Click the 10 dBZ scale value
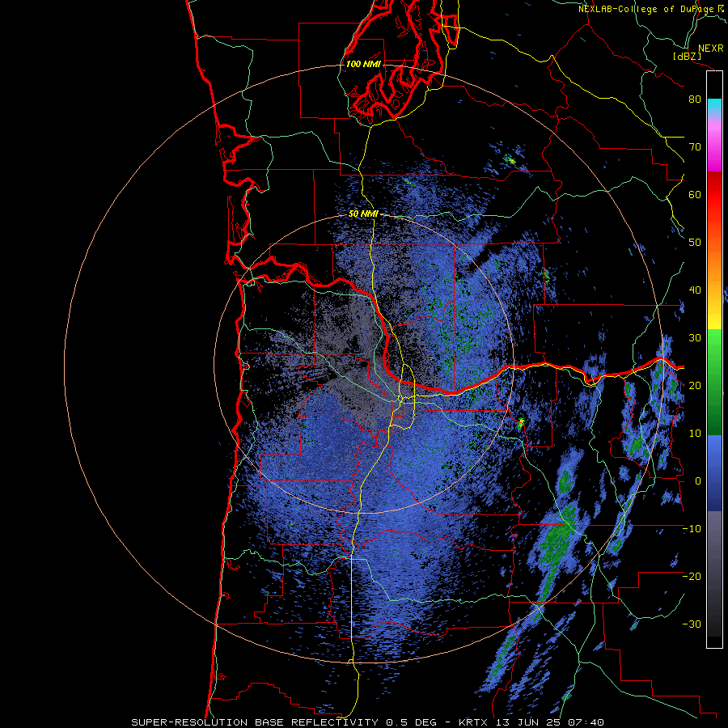This screenshot has width=728, height=728. (x=695, y=434)
